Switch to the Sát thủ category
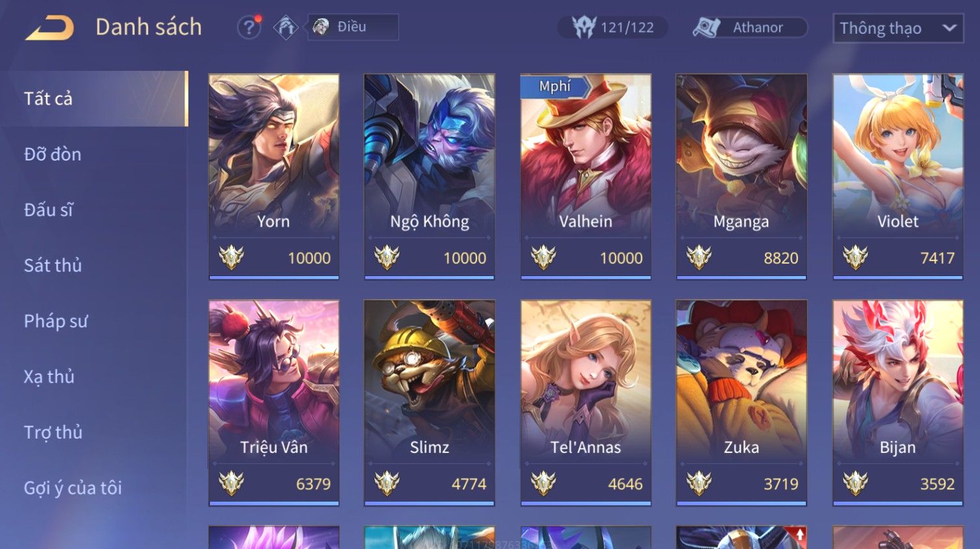 [53, 265]
